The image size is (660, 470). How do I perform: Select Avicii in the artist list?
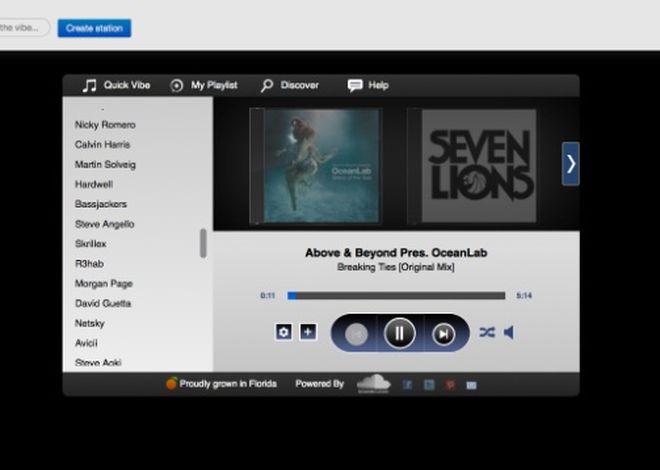tap(86, 343)
